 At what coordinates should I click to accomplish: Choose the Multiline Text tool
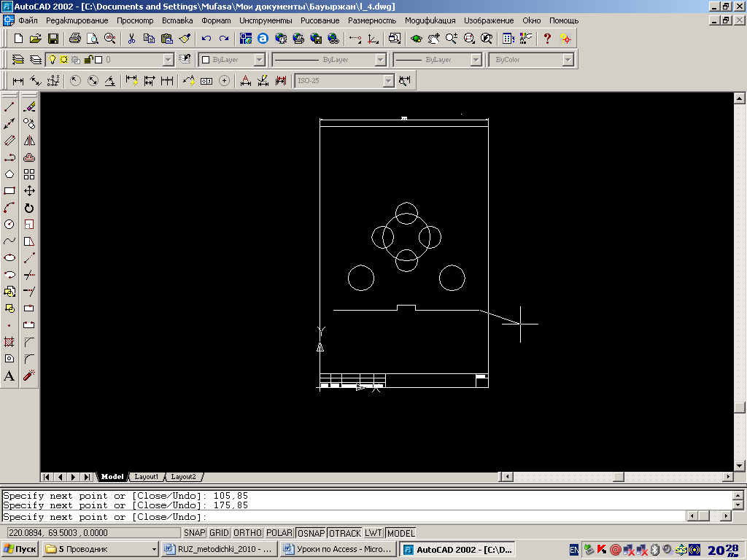click(x=9, y=376)
